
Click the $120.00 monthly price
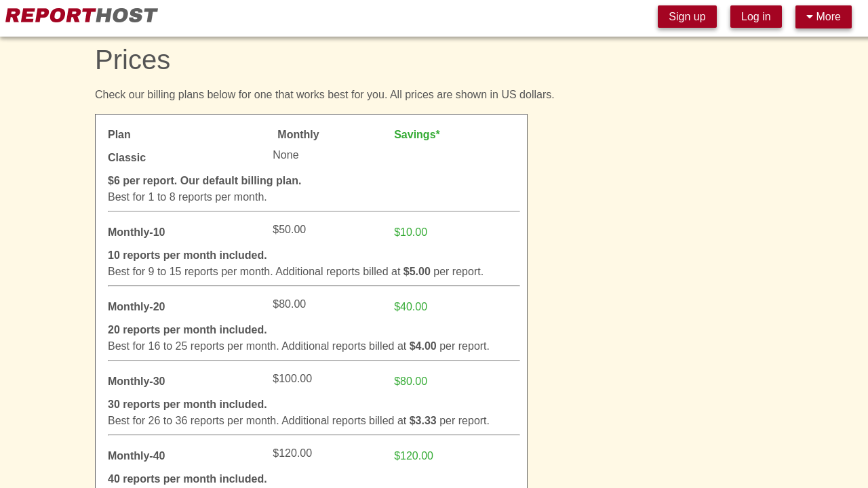[292, 453]
